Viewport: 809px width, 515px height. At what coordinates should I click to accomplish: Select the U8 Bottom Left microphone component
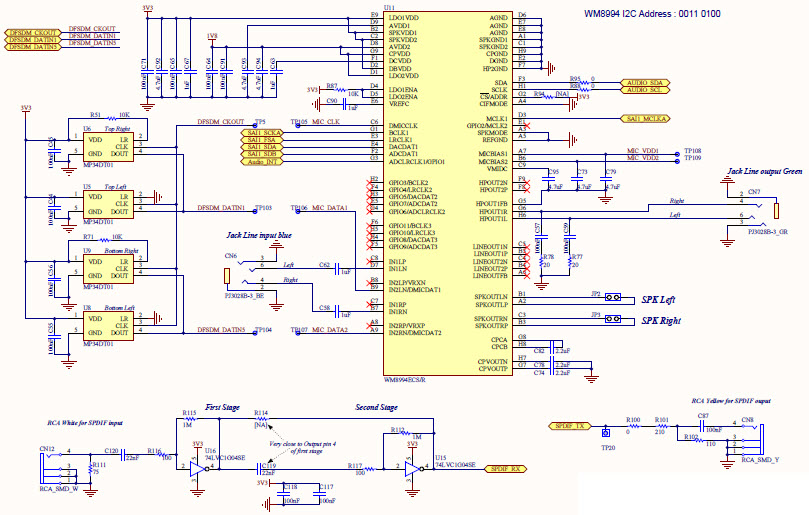pos(108,326)
